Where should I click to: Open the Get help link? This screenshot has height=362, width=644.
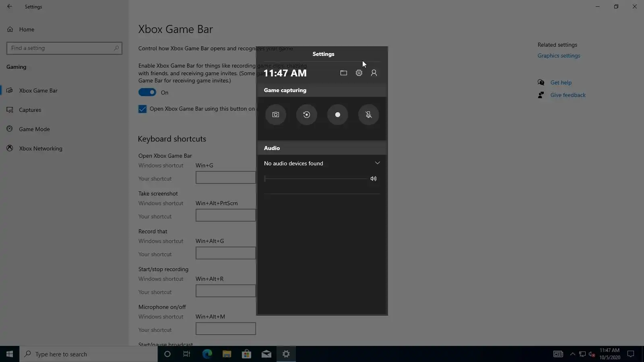(x=561, y=82)
